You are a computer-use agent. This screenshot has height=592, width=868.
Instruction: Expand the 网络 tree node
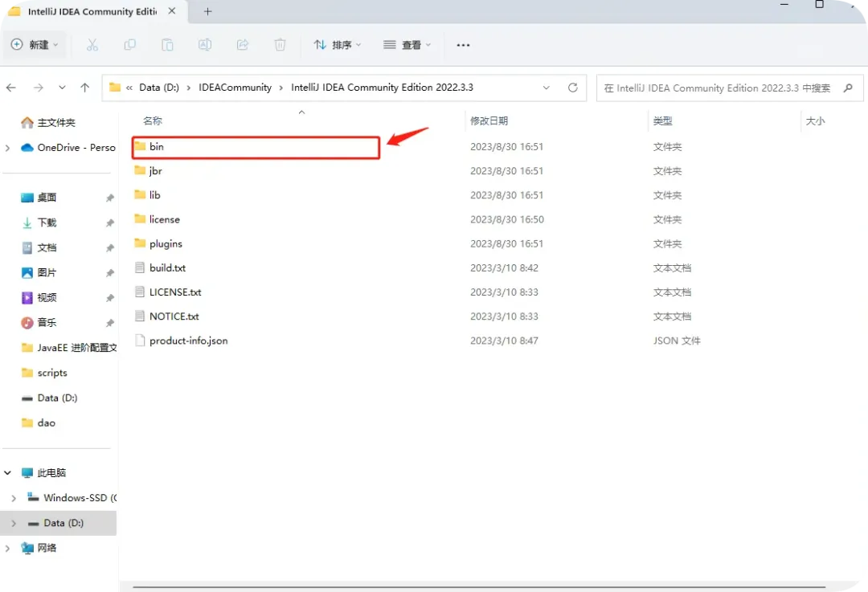[x=8, y=548]
